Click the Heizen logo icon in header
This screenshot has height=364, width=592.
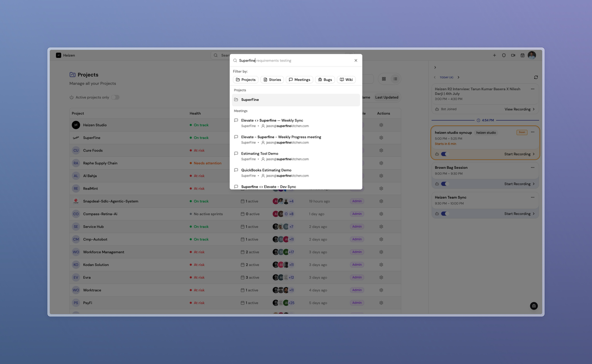coord(59,55)
